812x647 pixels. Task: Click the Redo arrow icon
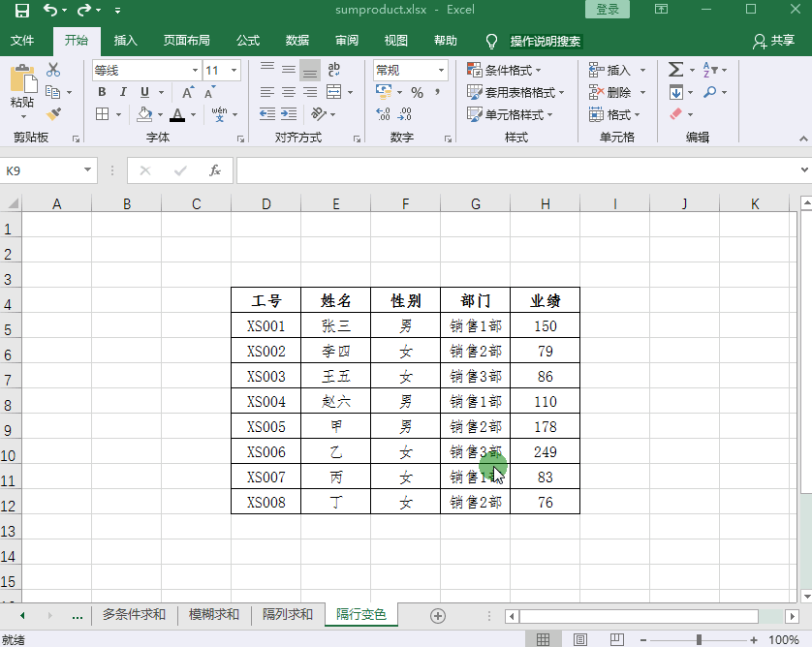84,10
